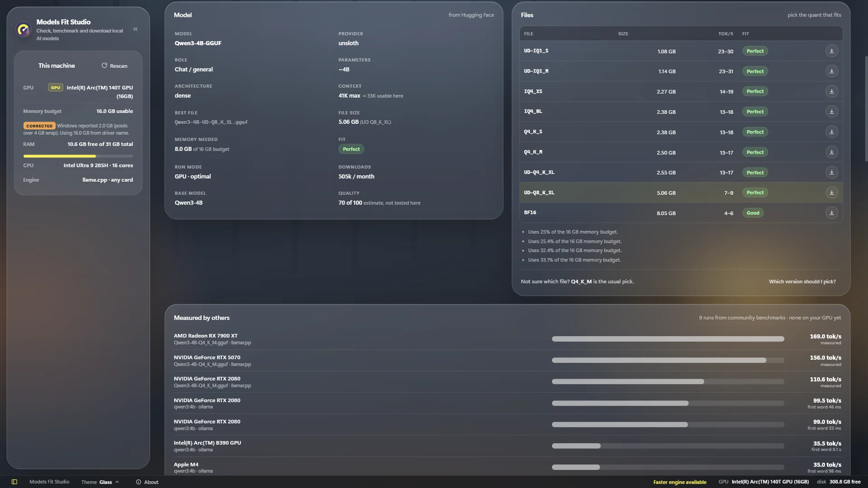Click the FILE column header

528,34
